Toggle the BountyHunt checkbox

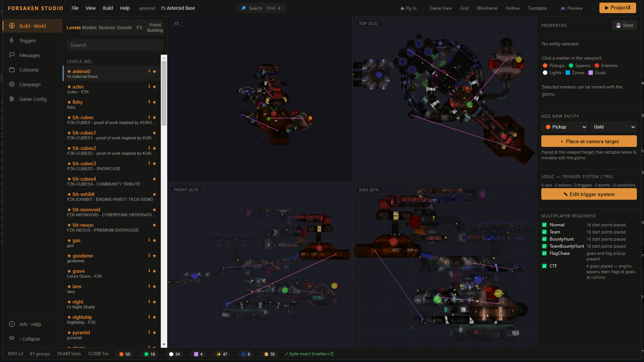(x=544, y=239)
